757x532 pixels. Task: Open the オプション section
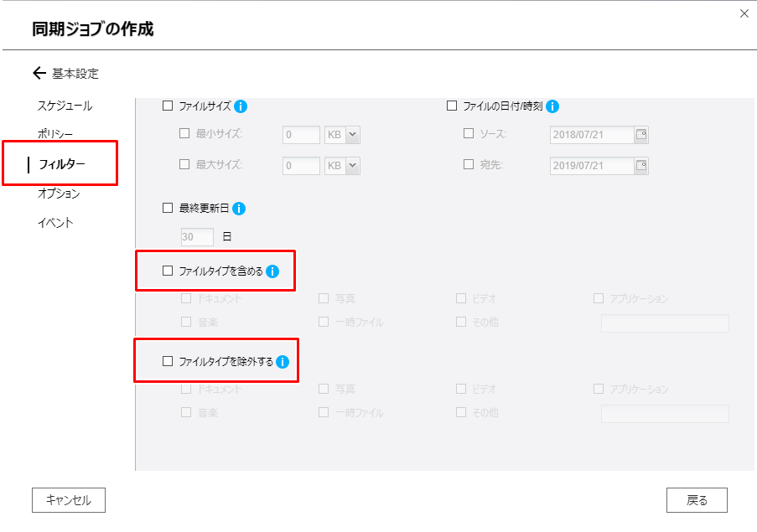pos(59,194)
